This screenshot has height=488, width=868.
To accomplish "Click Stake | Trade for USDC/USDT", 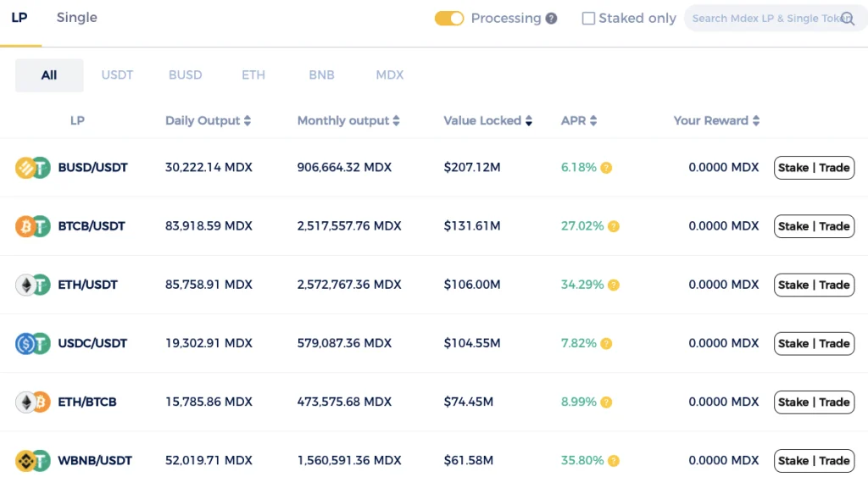I will tap(814, 344).
